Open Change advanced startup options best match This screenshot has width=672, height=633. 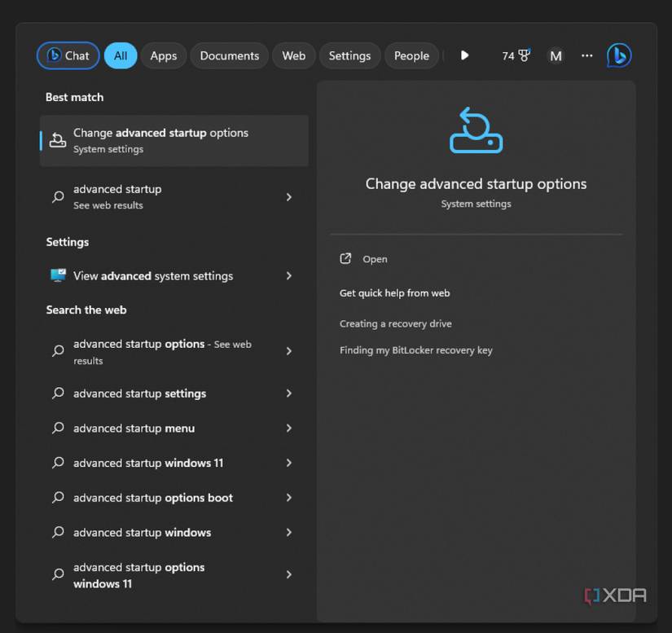[174, 141]
